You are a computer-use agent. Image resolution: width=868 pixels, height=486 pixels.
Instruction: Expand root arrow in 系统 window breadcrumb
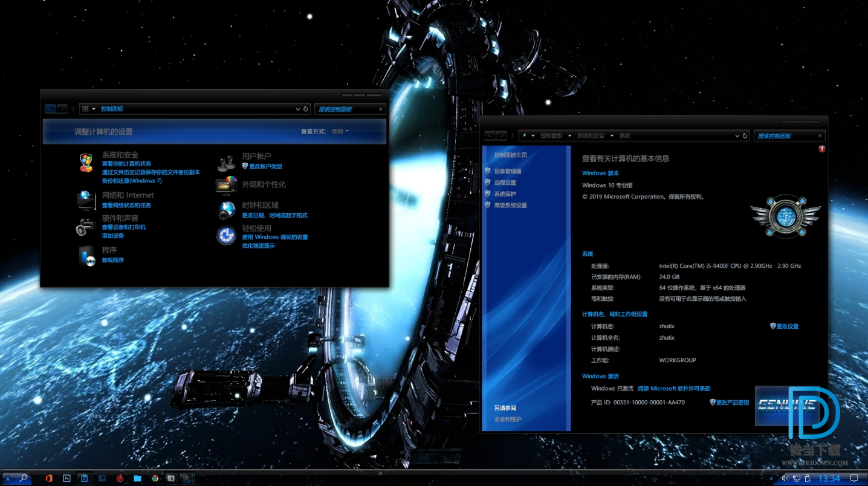533,136
